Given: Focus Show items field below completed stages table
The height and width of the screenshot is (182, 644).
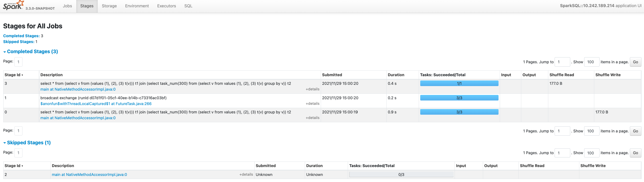Looking at the screenshot, I should pyautogui.click(x=592, y=131).
